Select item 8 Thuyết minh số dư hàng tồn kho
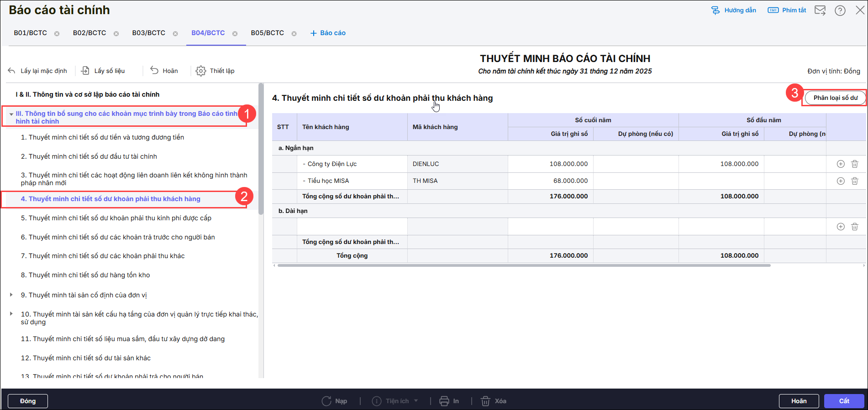This screenshot has width=868, height=410. click(85, 275)
